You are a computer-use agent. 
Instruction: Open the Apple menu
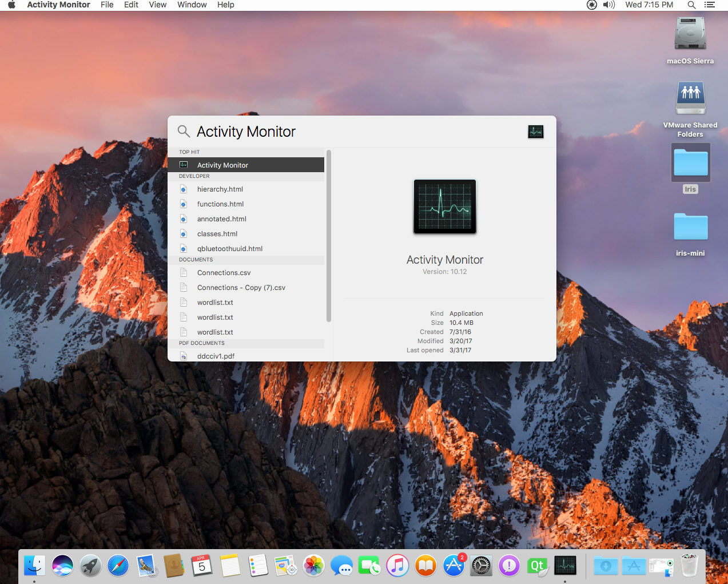[11, 5]
